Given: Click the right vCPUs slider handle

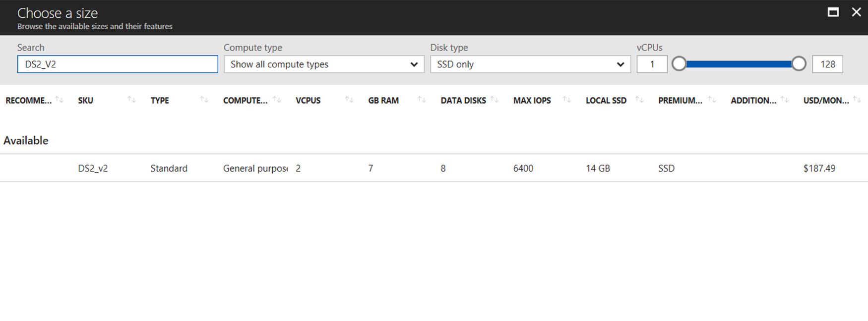Looking at the screenshot, I should click(x=799, y=64).
